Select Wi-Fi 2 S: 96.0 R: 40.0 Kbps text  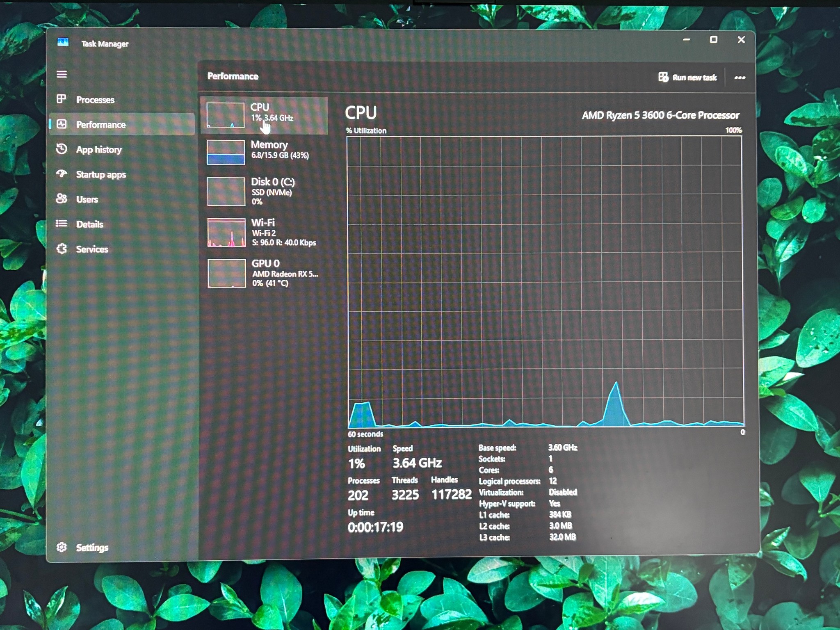[284, 238]
